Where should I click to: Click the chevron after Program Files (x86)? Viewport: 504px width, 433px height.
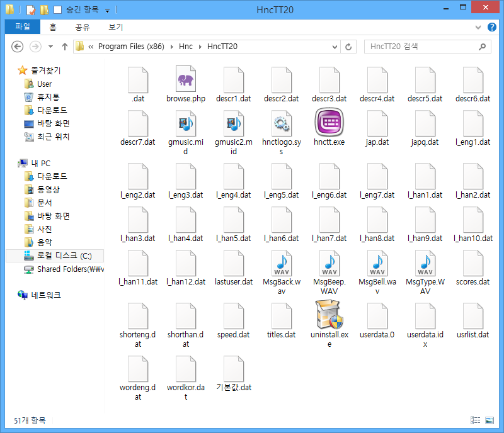click(172, 47)
